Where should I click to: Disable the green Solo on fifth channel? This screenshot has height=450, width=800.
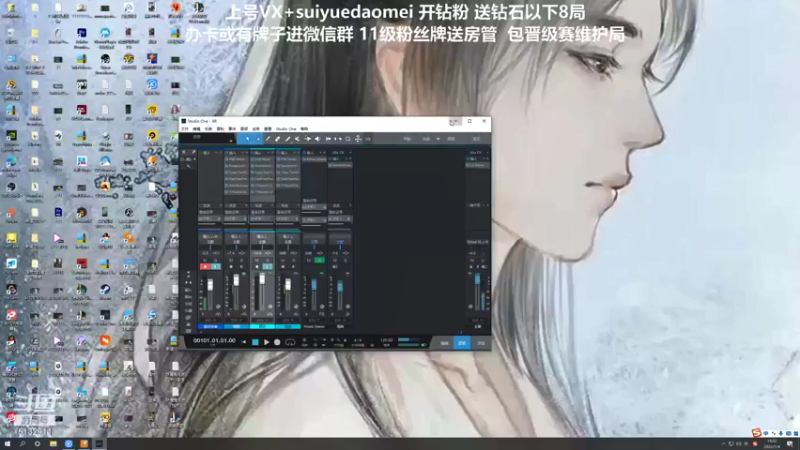click(x=320, y=260)
